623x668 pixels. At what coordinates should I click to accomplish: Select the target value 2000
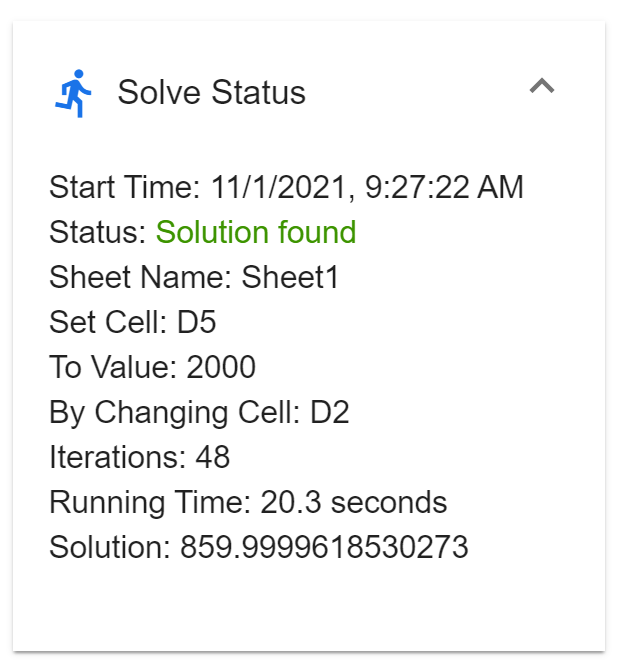point(221,368)
